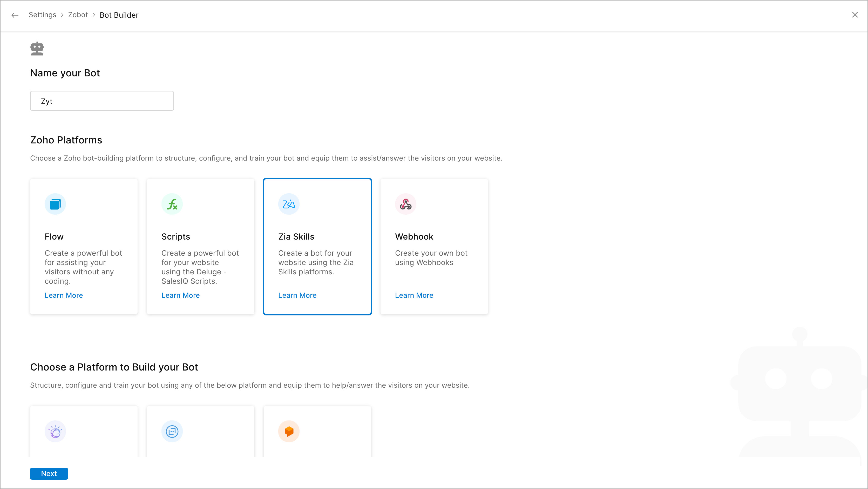868x489 pixels.
Task: Open Learn More under Zia Skills
Action: (x=297, y=295)
